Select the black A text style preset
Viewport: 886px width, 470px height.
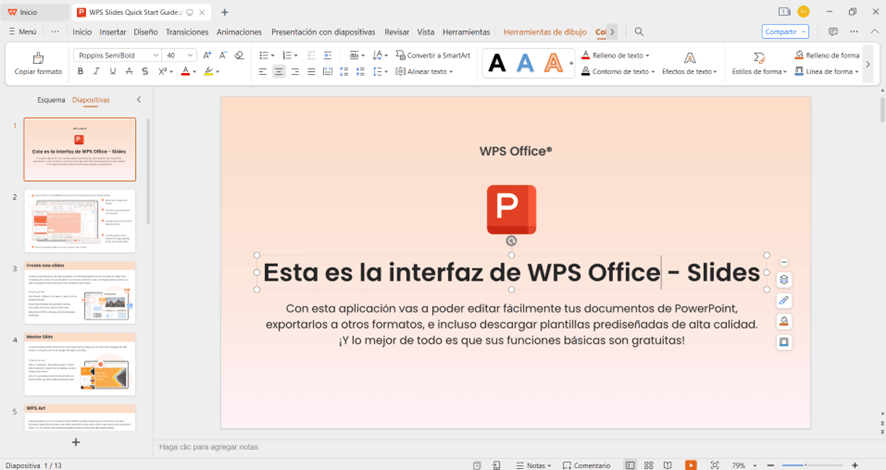click(497, 63)
